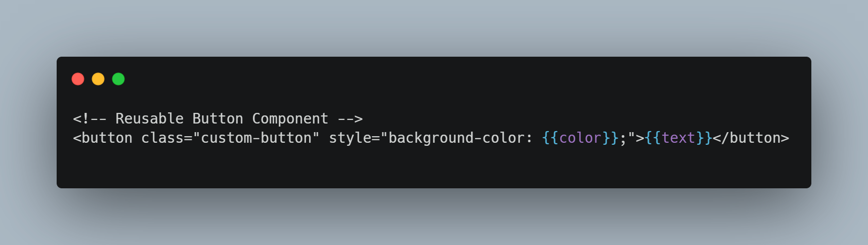Click the semicolon after the color braces
868x245 pixels.
(623, 139)
